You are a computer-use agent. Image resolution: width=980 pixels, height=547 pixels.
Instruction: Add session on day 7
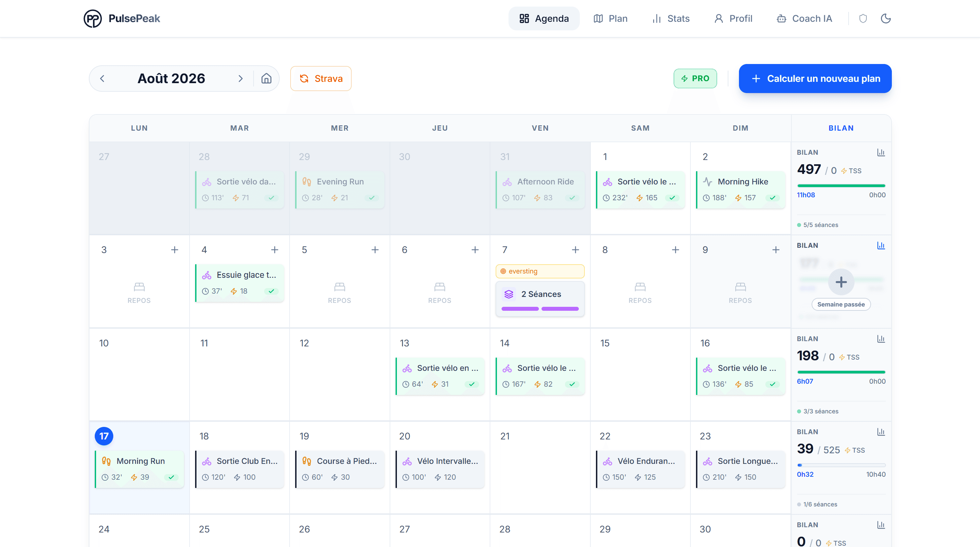click(575, 250)
